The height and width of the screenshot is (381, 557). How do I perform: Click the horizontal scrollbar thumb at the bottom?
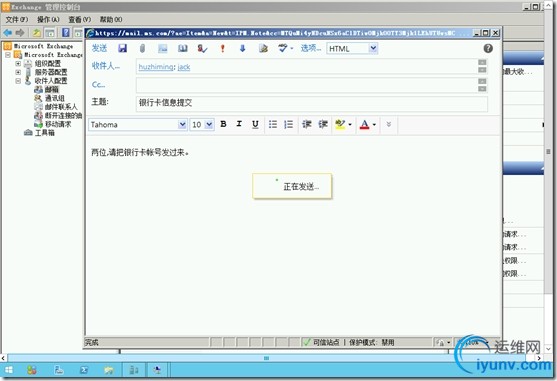click(266, 358)
